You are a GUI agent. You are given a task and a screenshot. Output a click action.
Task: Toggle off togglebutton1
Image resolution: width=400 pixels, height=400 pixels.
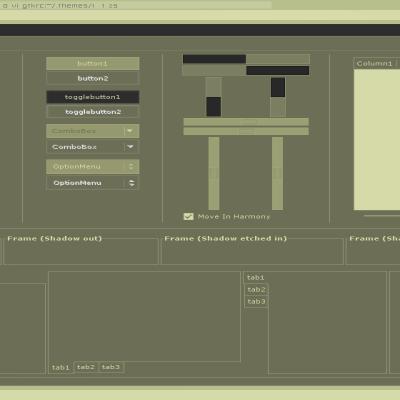click(93, 97)
